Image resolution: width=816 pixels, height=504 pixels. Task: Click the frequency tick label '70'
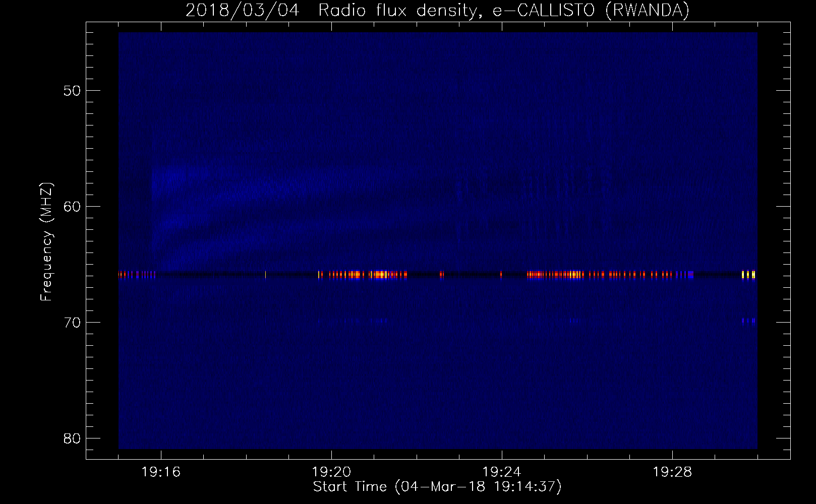click(72, 323)
